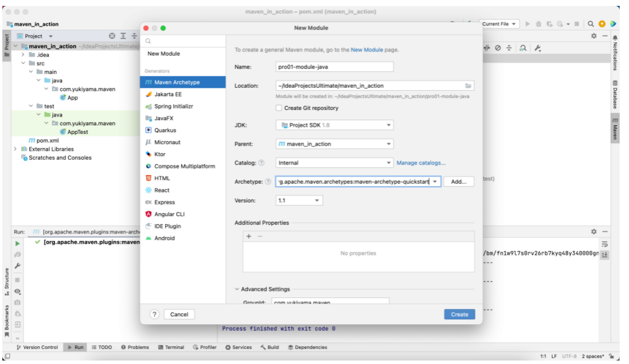
Task: Choose the Android generator
Action: click(183, 238)
